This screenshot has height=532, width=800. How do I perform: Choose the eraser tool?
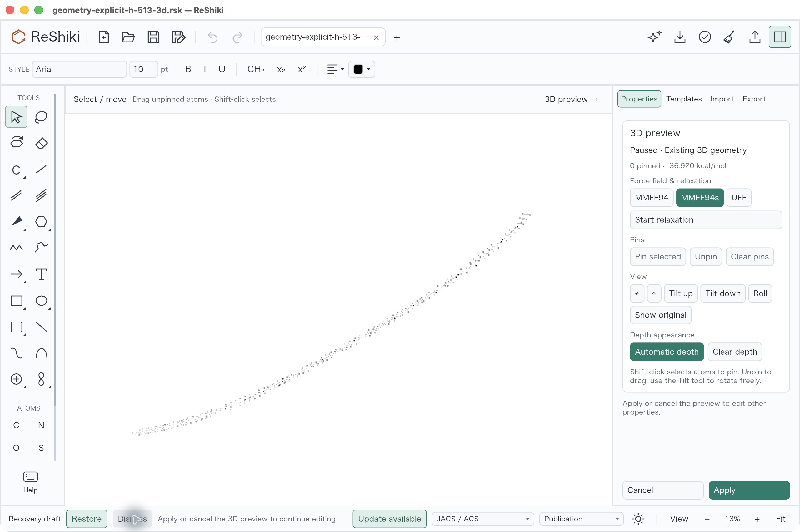41,143
